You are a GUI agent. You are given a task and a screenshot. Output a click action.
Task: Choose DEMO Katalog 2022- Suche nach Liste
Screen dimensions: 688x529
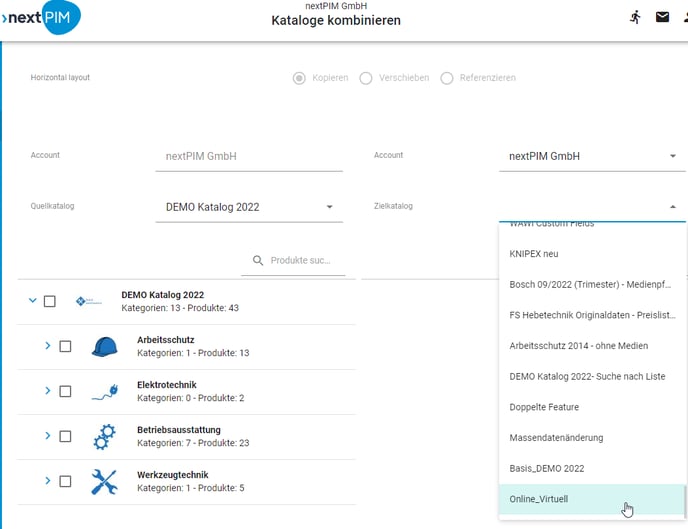pos(592,377)
